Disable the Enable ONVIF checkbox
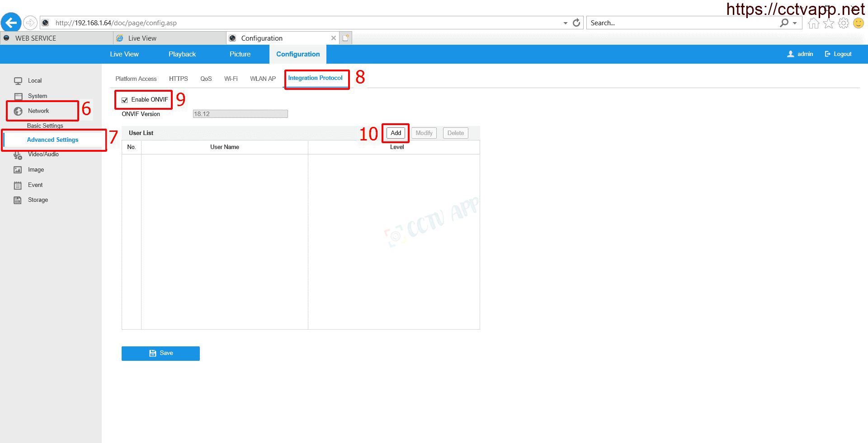 tap(125, 100)
